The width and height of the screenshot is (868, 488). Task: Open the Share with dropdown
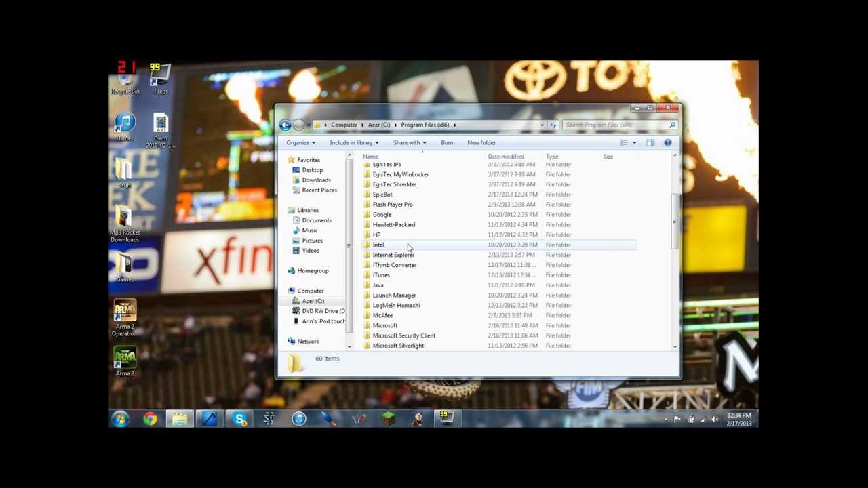410,142
